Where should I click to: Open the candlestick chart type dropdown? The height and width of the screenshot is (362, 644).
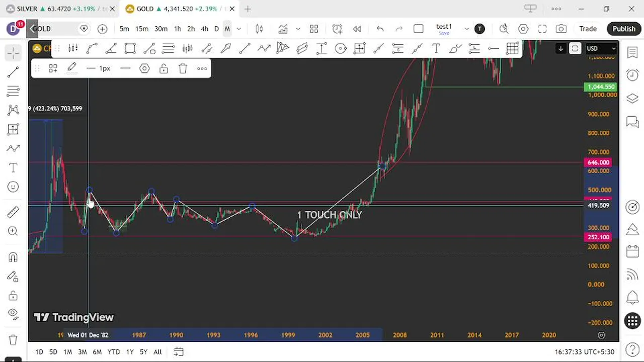(259, 29)
